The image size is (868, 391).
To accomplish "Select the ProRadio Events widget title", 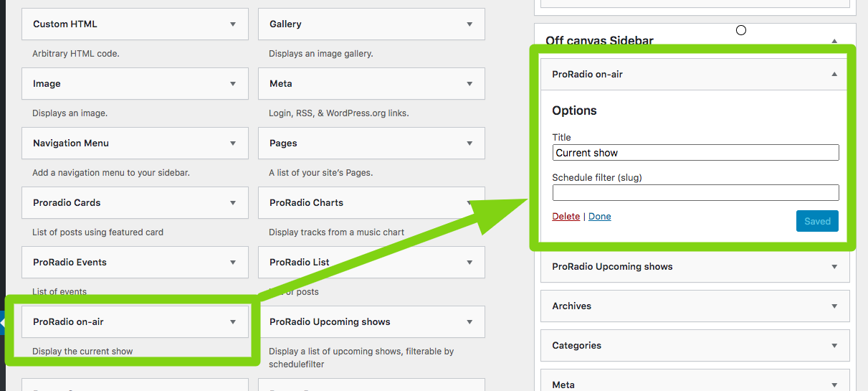I will pos(70,263).
